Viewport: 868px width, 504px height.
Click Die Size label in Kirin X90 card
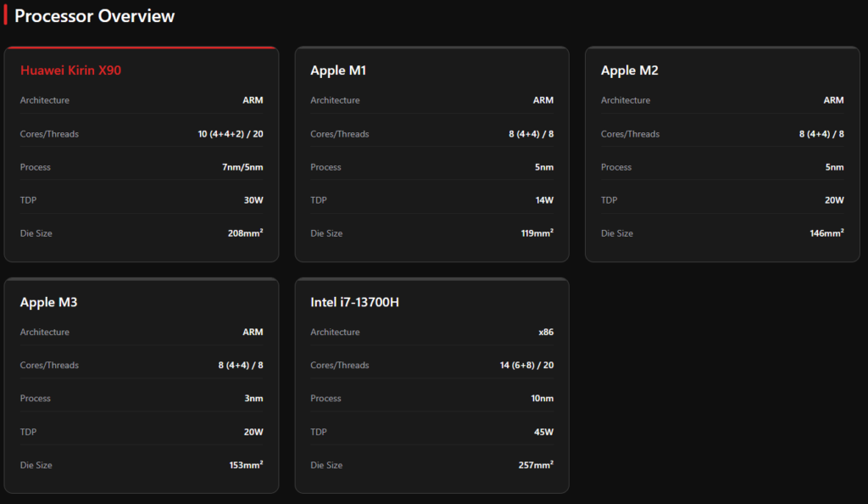click(x=36, y=233)
